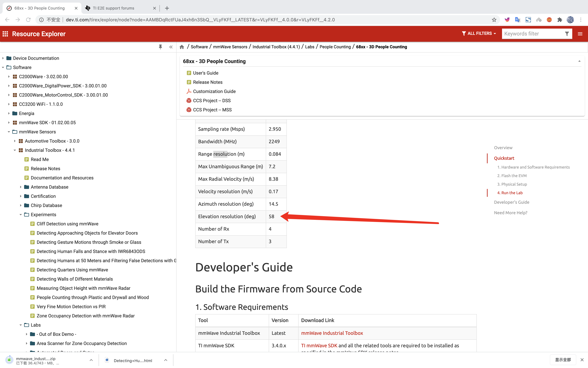
Task: Collapse the mmWave Sensors node
Action: click(9, 132)
